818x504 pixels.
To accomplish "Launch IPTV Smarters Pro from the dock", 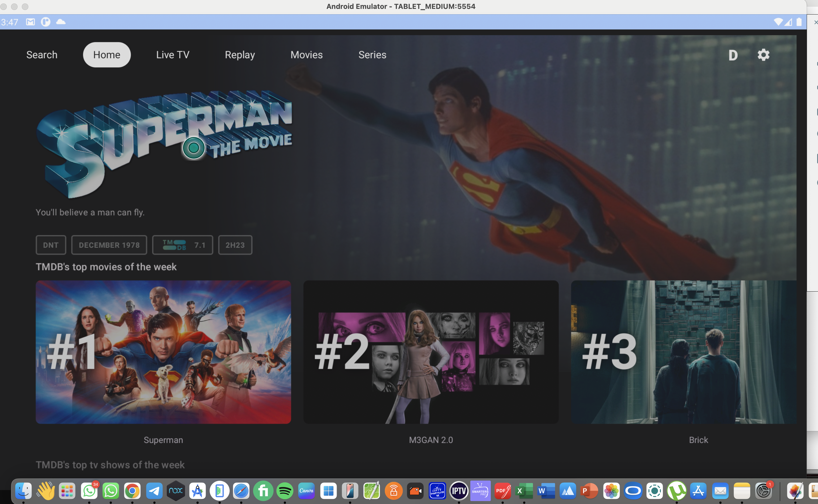I will tap(480, 491).
